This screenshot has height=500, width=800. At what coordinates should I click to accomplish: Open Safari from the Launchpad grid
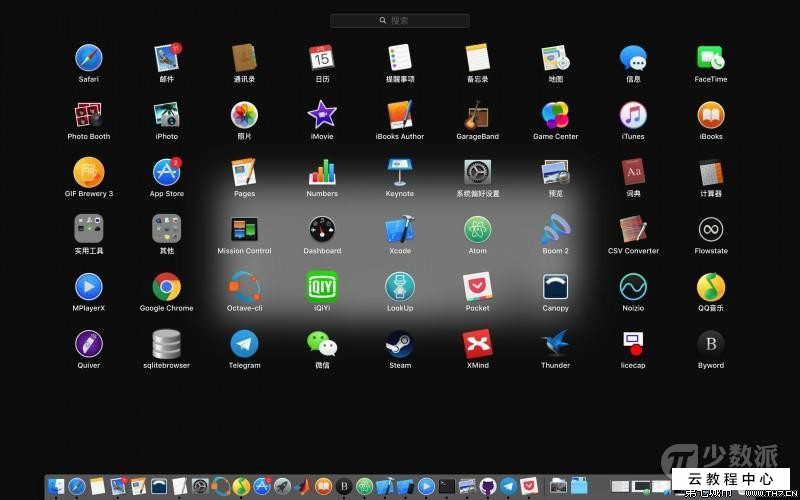89,58
